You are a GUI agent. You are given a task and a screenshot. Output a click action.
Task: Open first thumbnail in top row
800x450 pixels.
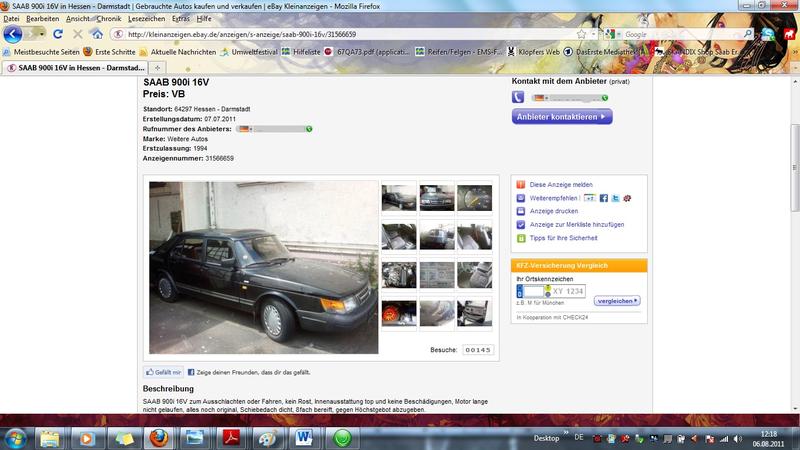tap(398, 198)
